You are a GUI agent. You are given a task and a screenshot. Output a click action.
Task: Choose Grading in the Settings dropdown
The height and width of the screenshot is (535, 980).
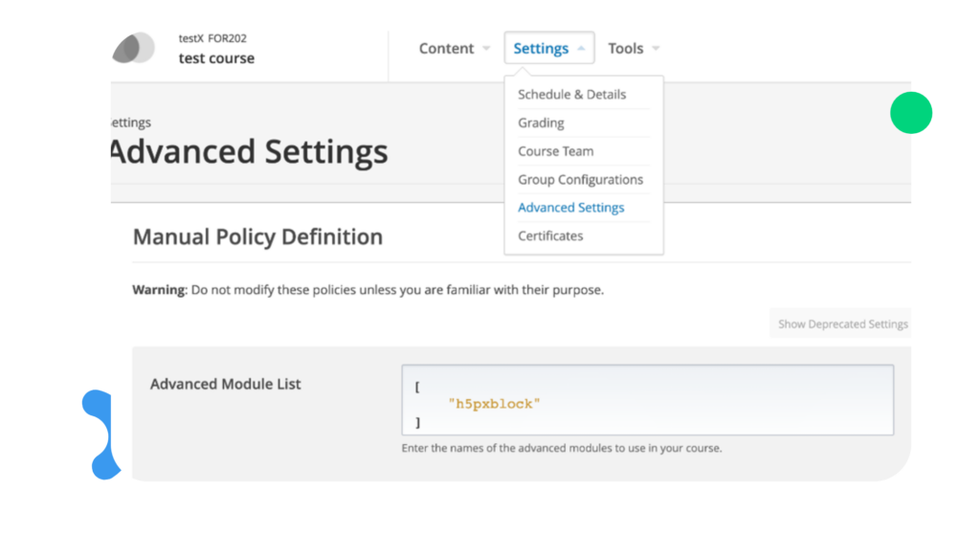(x=541, y=123)
